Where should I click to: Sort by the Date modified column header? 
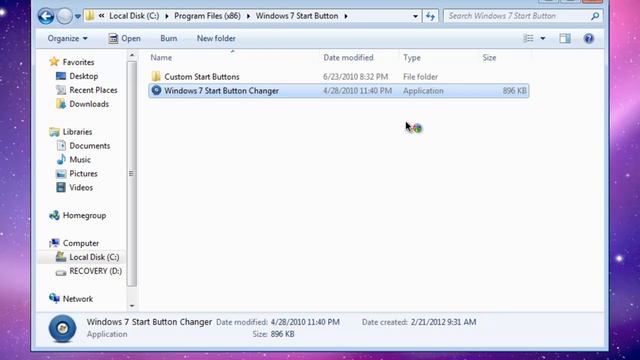coord(348,58)
